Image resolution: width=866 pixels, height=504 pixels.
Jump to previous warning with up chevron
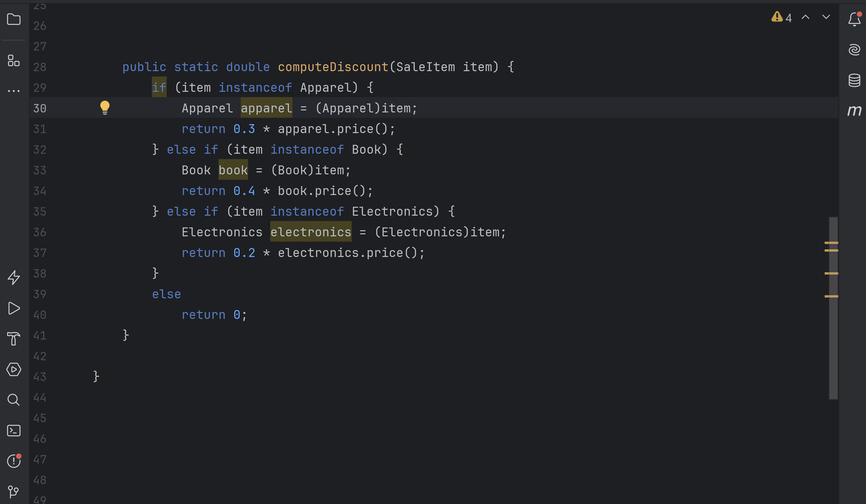[x=805, y=17]
